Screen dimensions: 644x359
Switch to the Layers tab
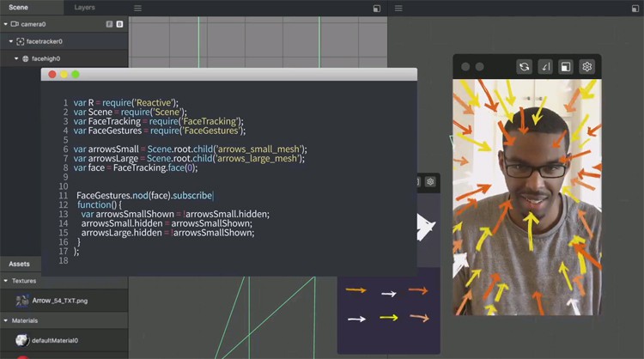(x=85, y=7)
